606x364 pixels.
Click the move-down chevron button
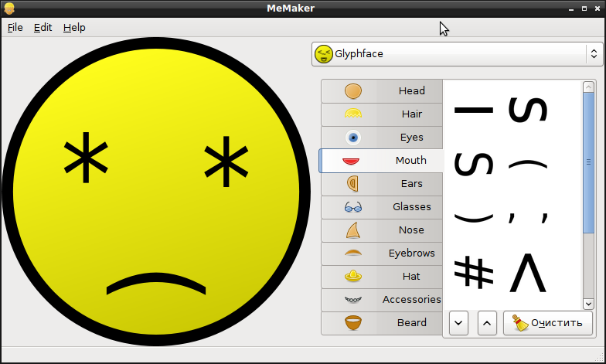pyautogui.click(x=459, y=323)
